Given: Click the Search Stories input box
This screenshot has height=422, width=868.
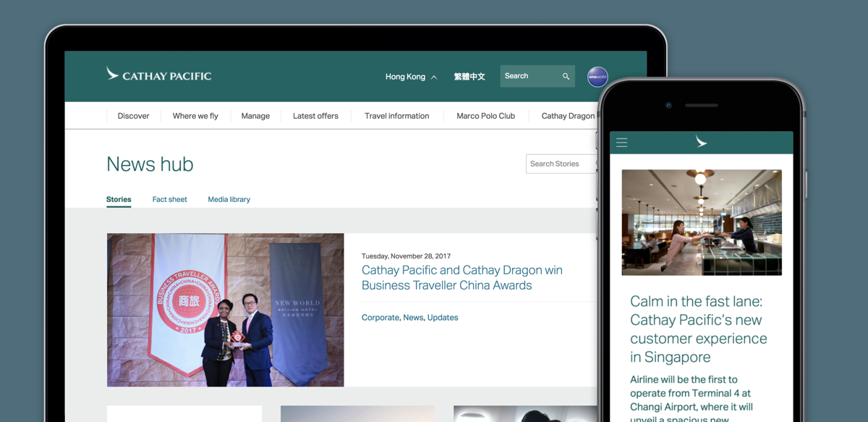Looking at the screenshot, I should 561,164.
